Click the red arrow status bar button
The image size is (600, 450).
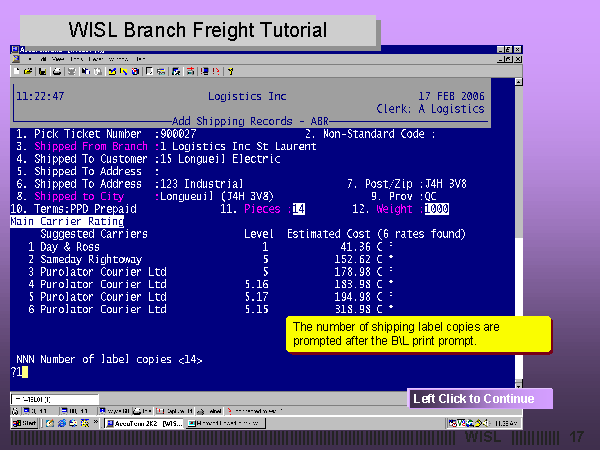pos(254,411)
